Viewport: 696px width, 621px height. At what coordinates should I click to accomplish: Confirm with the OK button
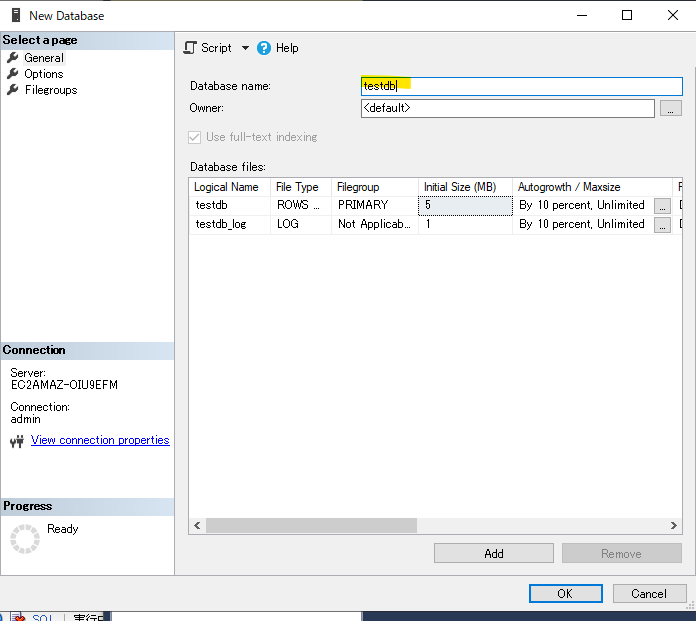[566, 593]
